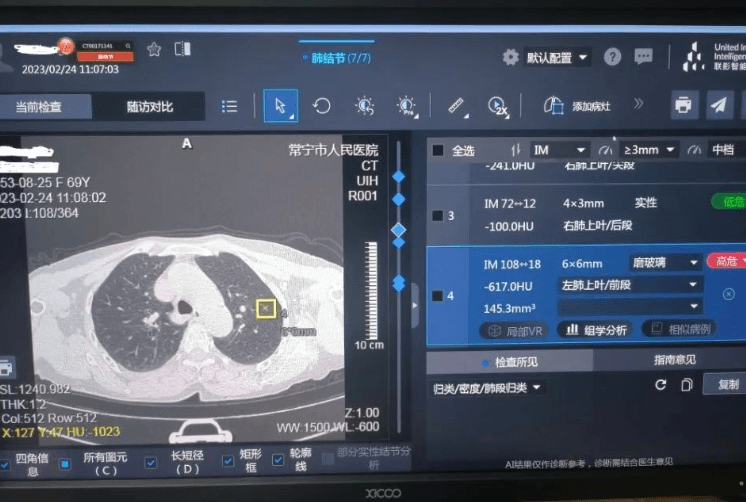This screenshot has width=746, height=502.
Task: Click the star favorite icon
Action: (154, 49)
